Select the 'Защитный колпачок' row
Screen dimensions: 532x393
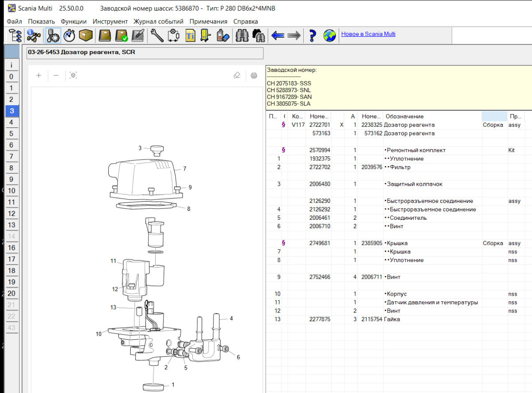399,184
